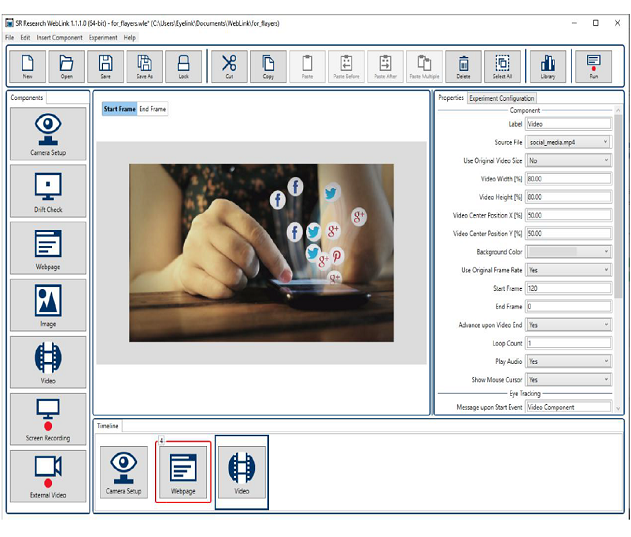Click the scroll down arrow in Properties
Viewport: 631px width, 537px height.
click(618, 409)
